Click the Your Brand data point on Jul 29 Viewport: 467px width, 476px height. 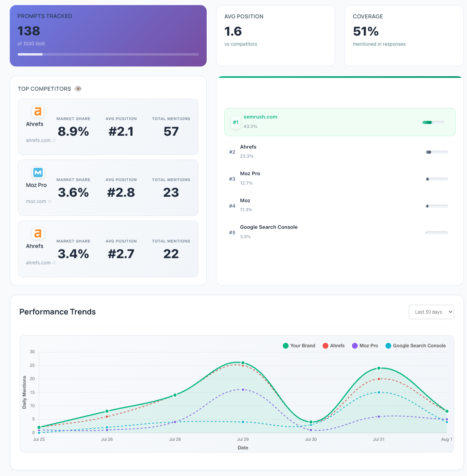[243, 363]
